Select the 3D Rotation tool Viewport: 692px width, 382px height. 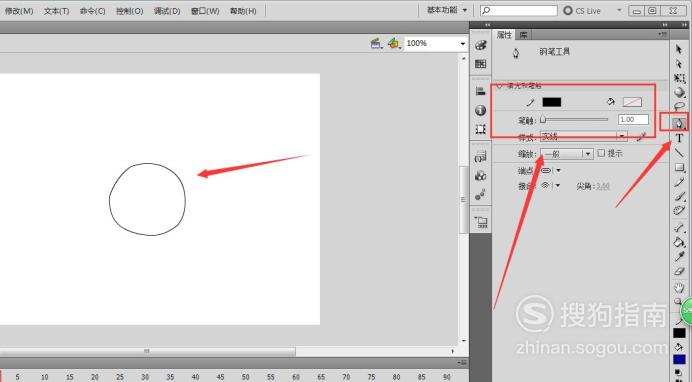point(679,93)
